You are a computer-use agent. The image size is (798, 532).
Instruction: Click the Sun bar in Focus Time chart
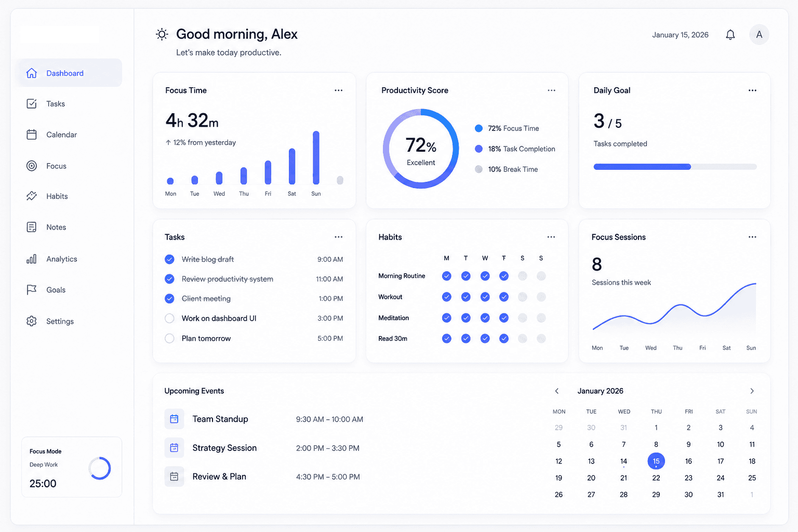point(316,157)
